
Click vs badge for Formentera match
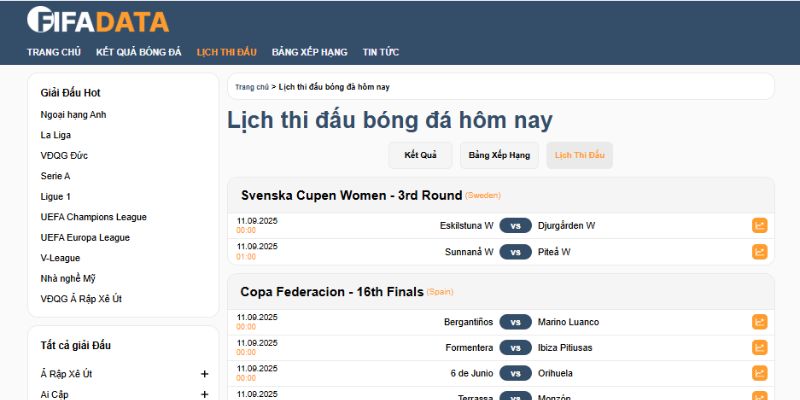tap(515, 347)
